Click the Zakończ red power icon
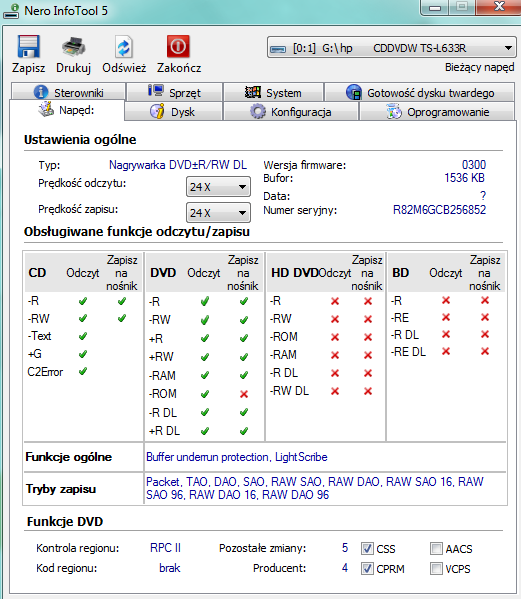Image resolution: width=521 pixels, height=599 pixels. pyautogui.click(x=178, y=46)
